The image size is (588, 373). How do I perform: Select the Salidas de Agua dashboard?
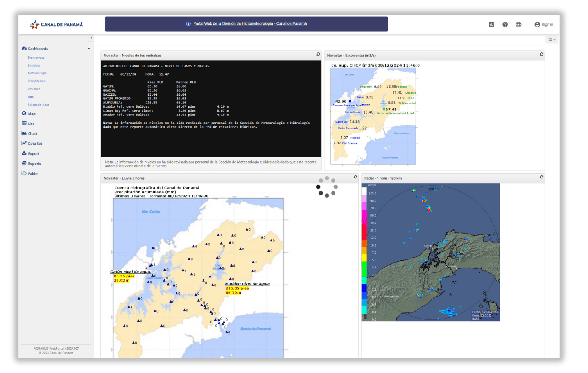click(38, 105)
